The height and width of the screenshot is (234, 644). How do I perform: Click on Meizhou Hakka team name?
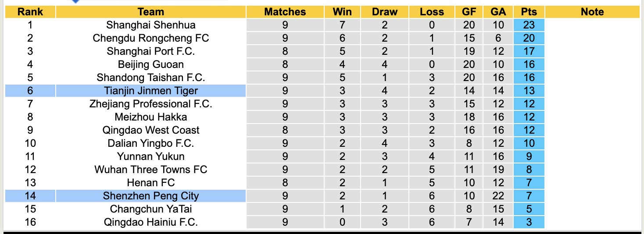click(x=150, y=117)
